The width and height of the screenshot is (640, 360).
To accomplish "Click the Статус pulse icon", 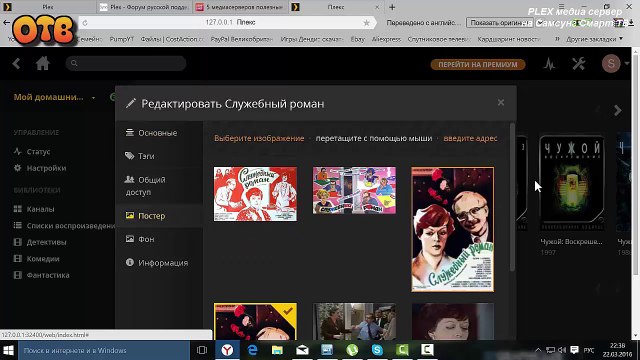I will coord(18,151).
